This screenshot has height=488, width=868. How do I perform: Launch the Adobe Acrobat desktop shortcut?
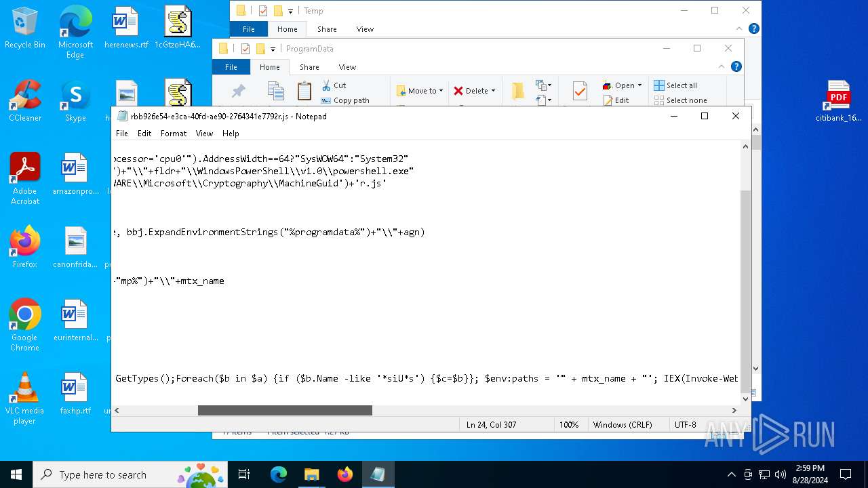[25, 179]
